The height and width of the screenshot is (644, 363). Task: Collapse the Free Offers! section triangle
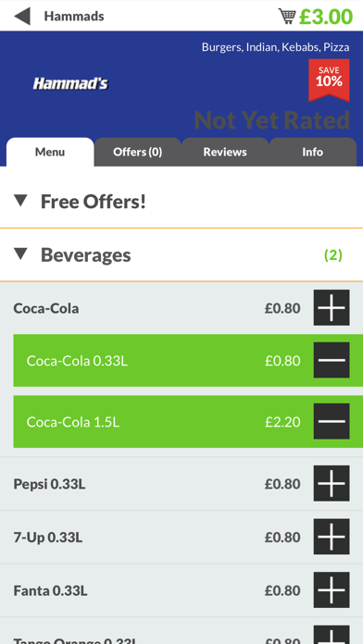pyautogui.click(x=20, y=201)
